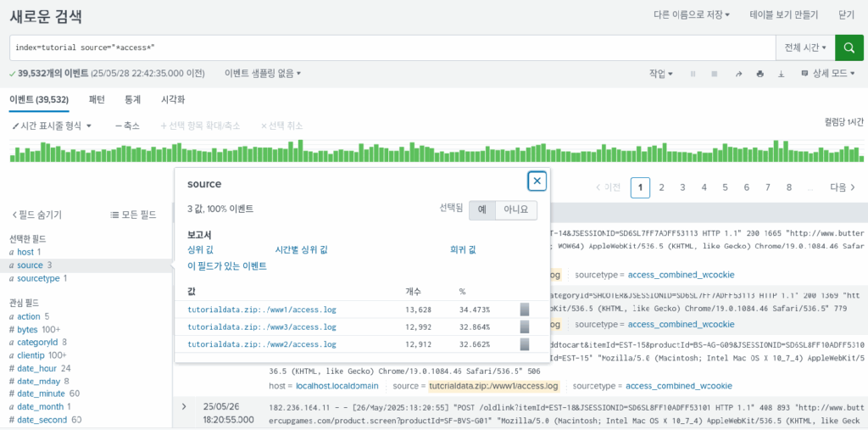The image size is (868, 430).
Task: Export results with download icon
Action: coord(781,74)
